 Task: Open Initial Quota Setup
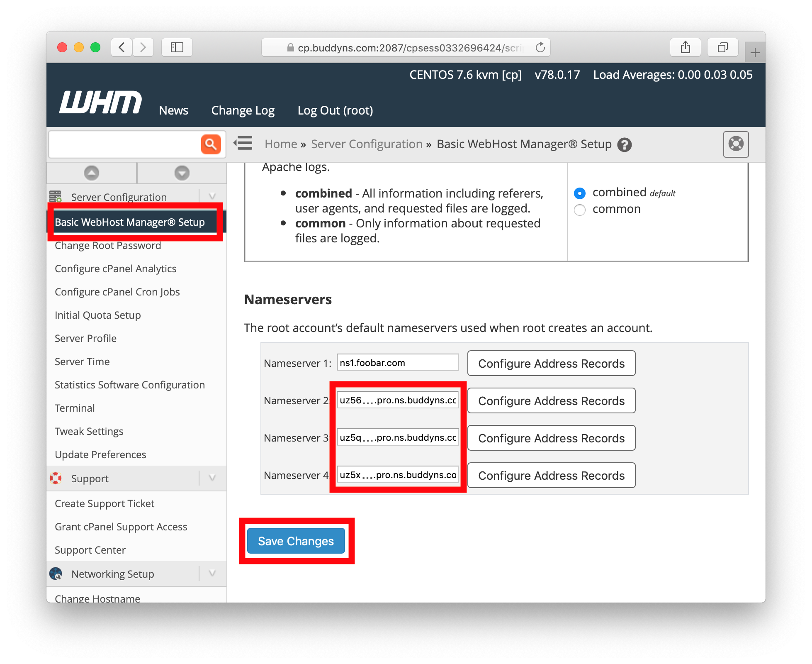[x=98, y=315]
